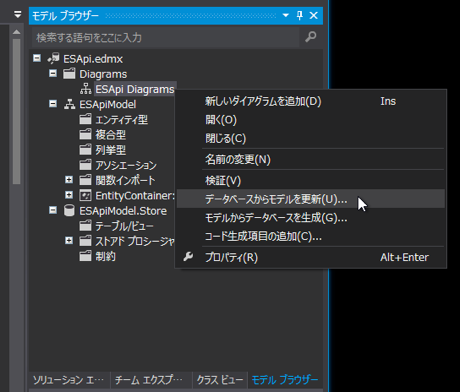This screenshot has height=392, width=460.
Task: Select the 列挙型 tree label
Action: [111, 150]
